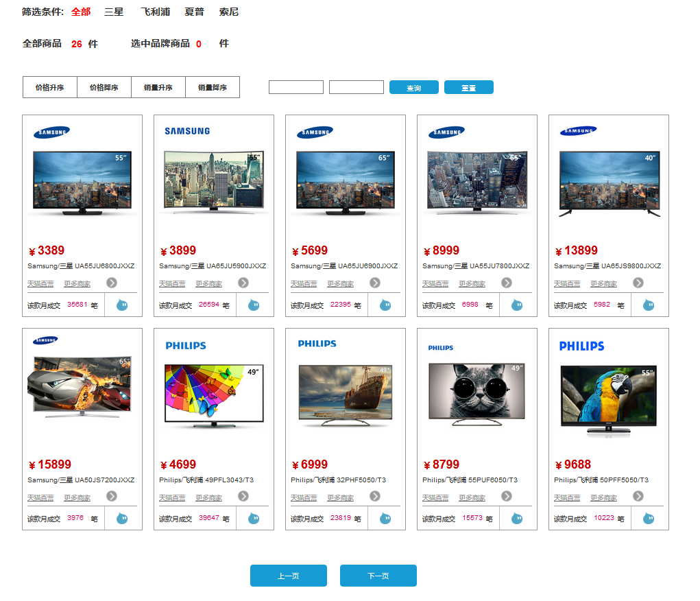Filter products by 夏普 brand
Image resolution: width=700 pixels, height=601 pixels.
point(194,12)
